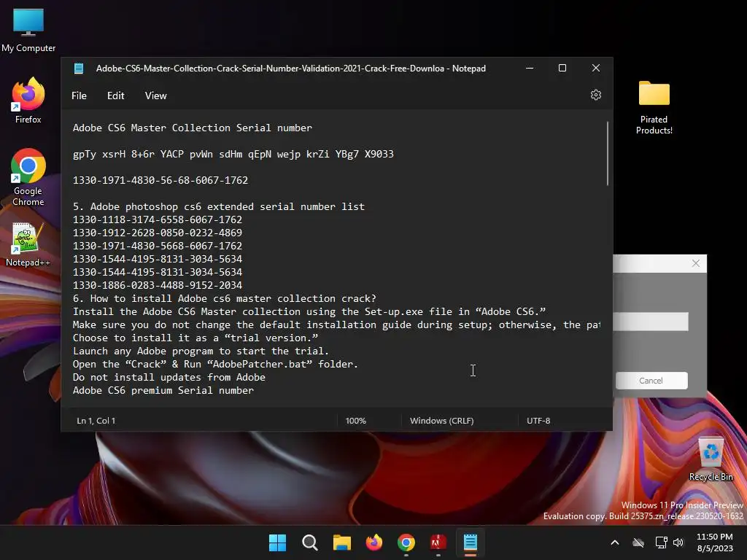This screenshot has height=560, width=747.
Task: Select the Notepad++ desktop shortcut
Action: (x=28, y=244)
